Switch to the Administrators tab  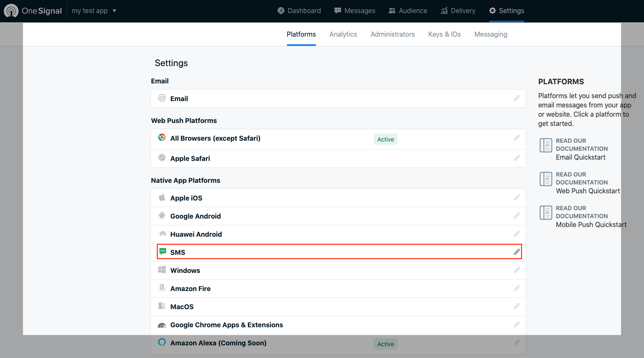392,34
